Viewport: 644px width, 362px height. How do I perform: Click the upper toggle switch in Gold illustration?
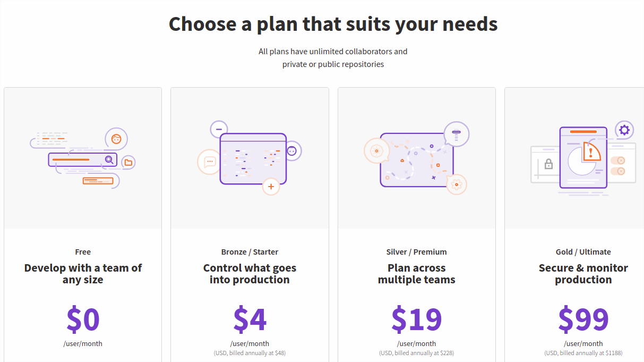(618, 161)
